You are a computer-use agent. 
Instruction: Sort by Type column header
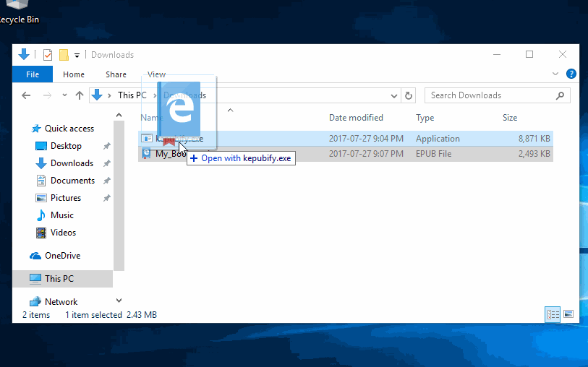425,118
